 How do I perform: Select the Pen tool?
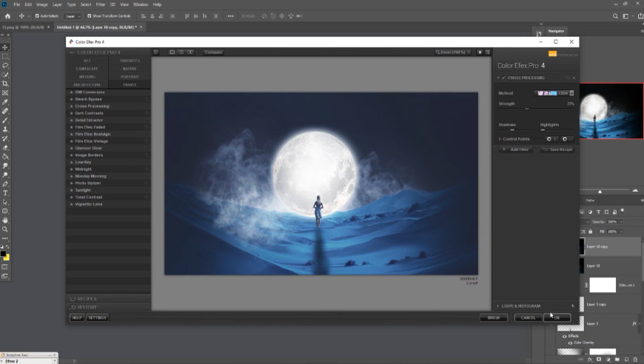5,183
